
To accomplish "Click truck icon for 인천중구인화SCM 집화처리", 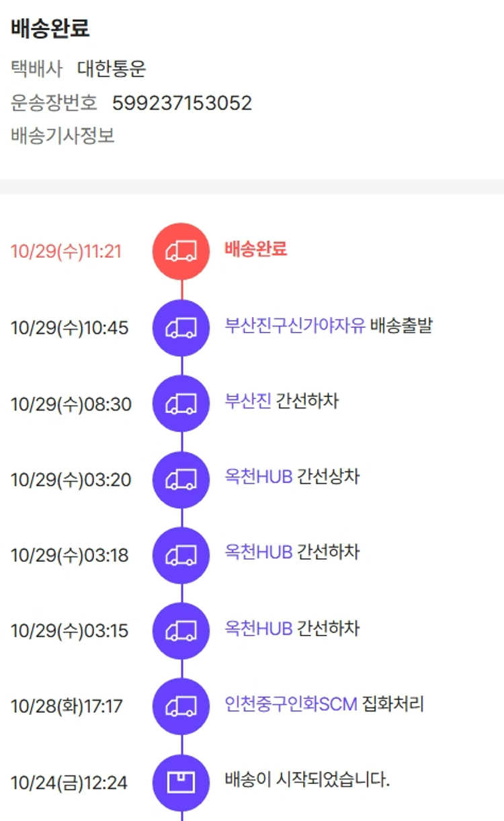I will pyautogui.click(x=181, y=706).
